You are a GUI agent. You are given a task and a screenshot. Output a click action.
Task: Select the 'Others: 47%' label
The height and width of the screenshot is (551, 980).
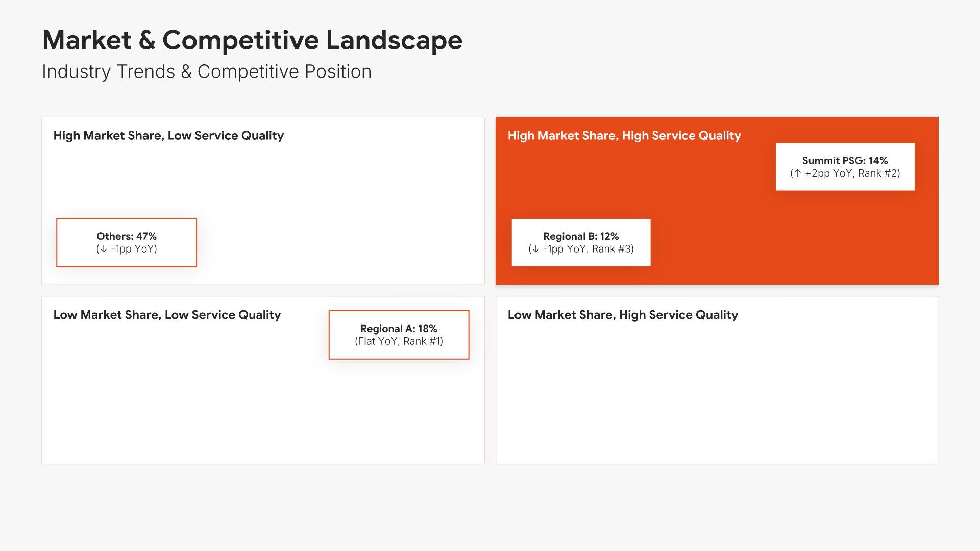coord(127,236)
